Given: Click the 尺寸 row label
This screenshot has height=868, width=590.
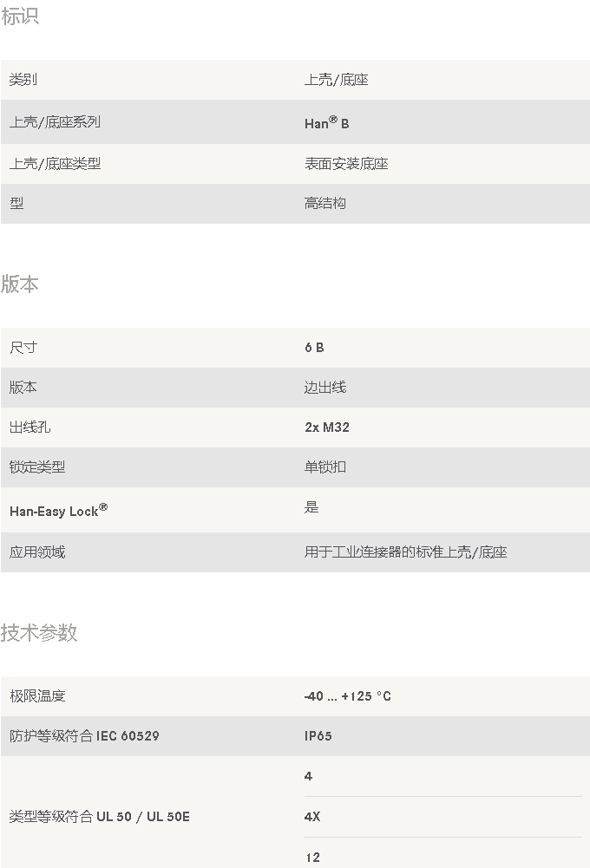Looking at the screenshot, I should pos(23,348).
